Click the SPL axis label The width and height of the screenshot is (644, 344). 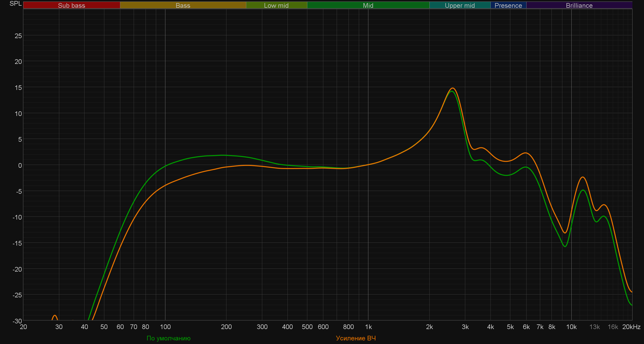tap(15, 4)
